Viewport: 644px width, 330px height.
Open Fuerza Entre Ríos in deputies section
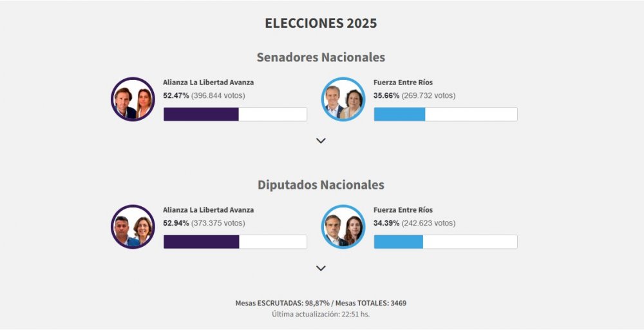[x=403, y=210]
